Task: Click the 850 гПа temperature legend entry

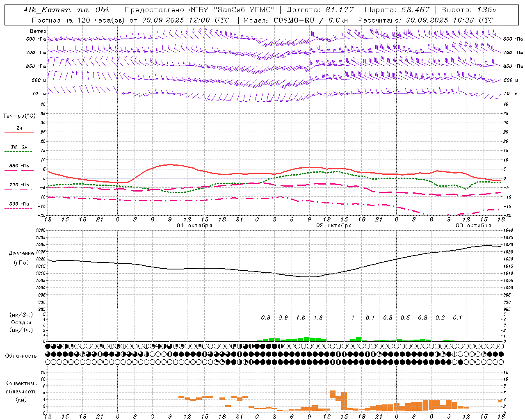Action: (x=19, y=166)
